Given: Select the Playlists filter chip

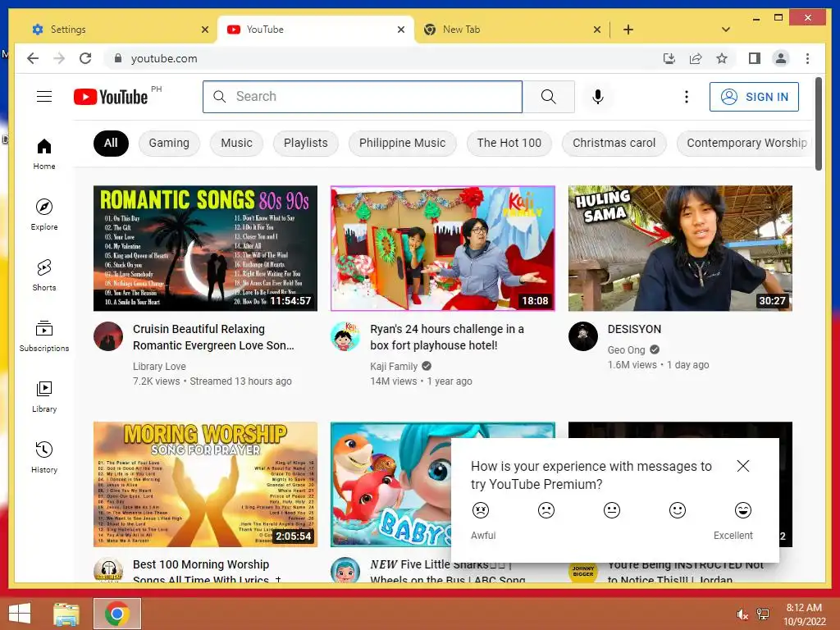Looking at the screenshot, I should pos(305,143).
